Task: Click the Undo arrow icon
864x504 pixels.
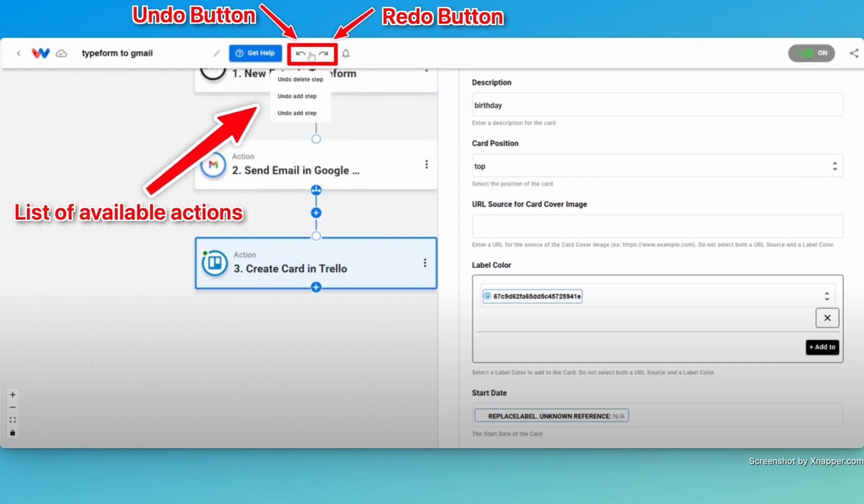Action: [x=301, y=53]
